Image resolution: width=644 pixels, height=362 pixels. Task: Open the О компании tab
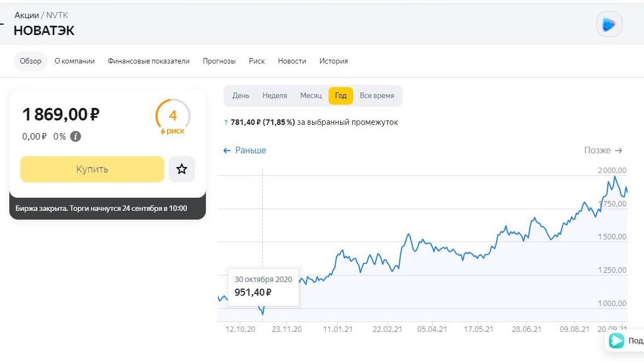coord(74,61)
